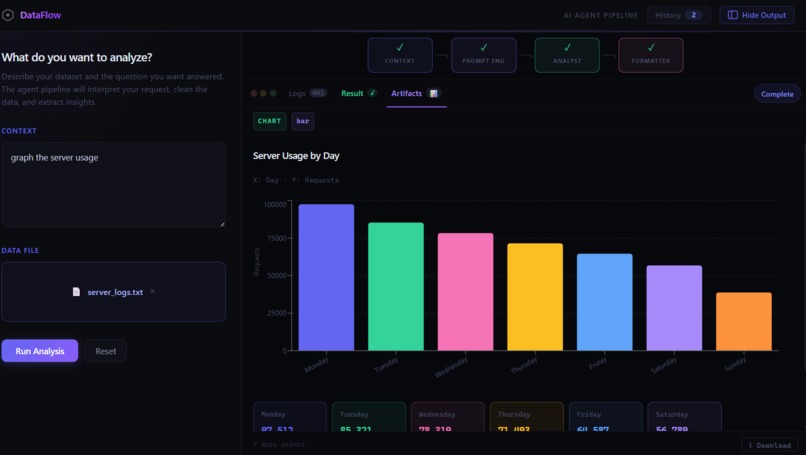Select the Context pipeline stage
806x455 pixels.
tap(400, 55)
